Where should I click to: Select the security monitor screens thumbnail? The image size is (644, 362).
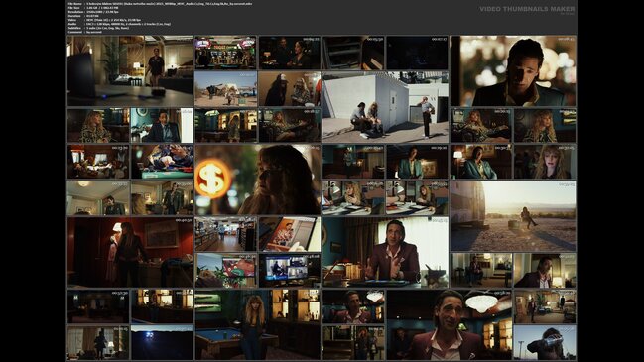(x=290, y=271)
